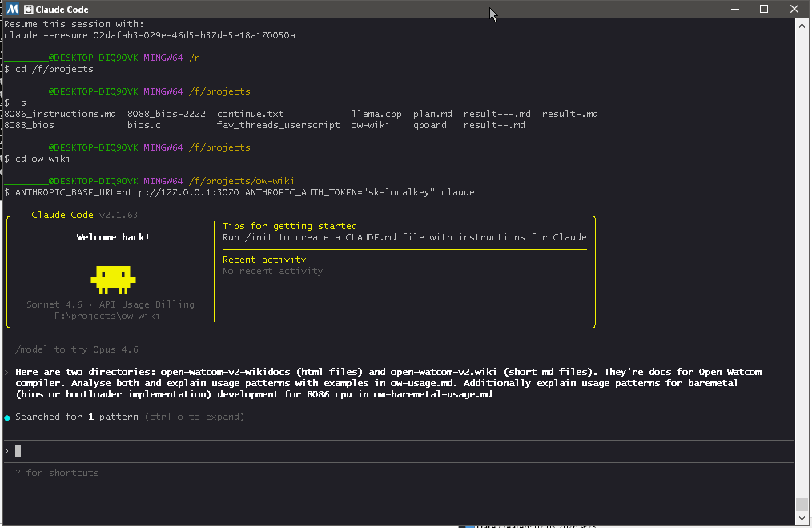Click 'Recent activity' heading
The height and width of the screenshot is (528, 812).
tap(264, 260)
